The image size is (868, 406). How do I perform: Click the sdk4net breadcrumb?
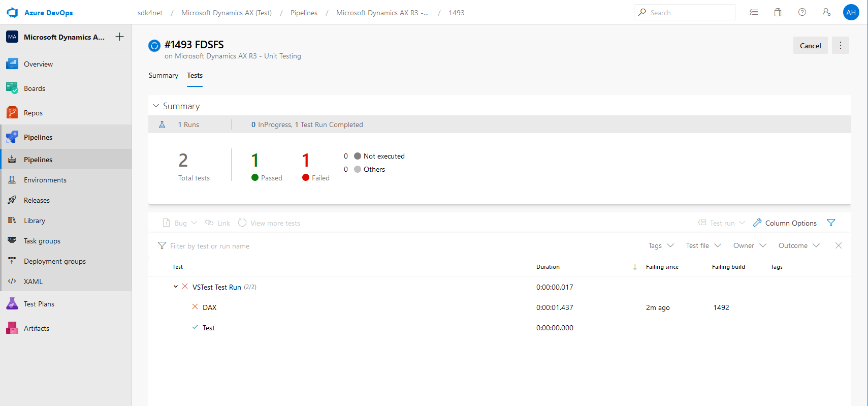[150, 13]
